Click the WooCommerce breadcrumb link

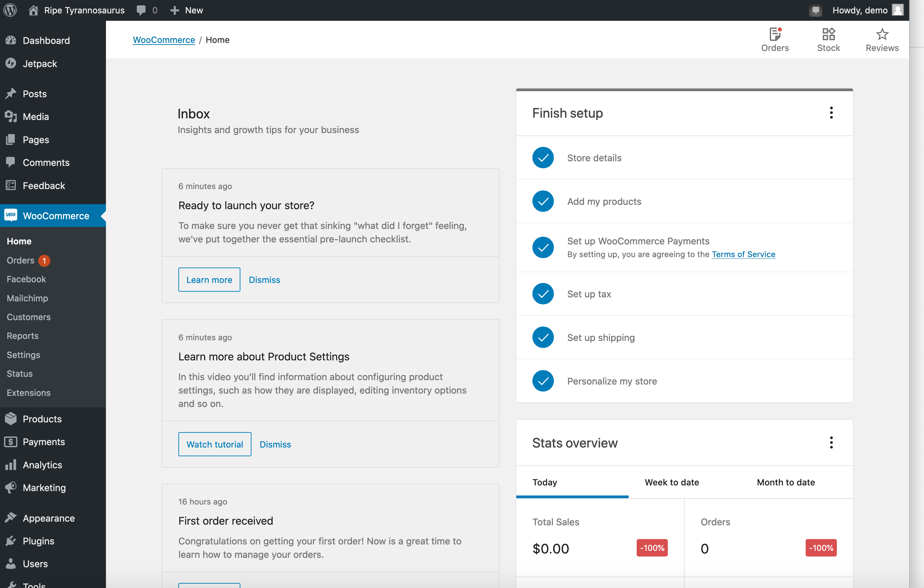pyautogui.click(x=164, y=40)
